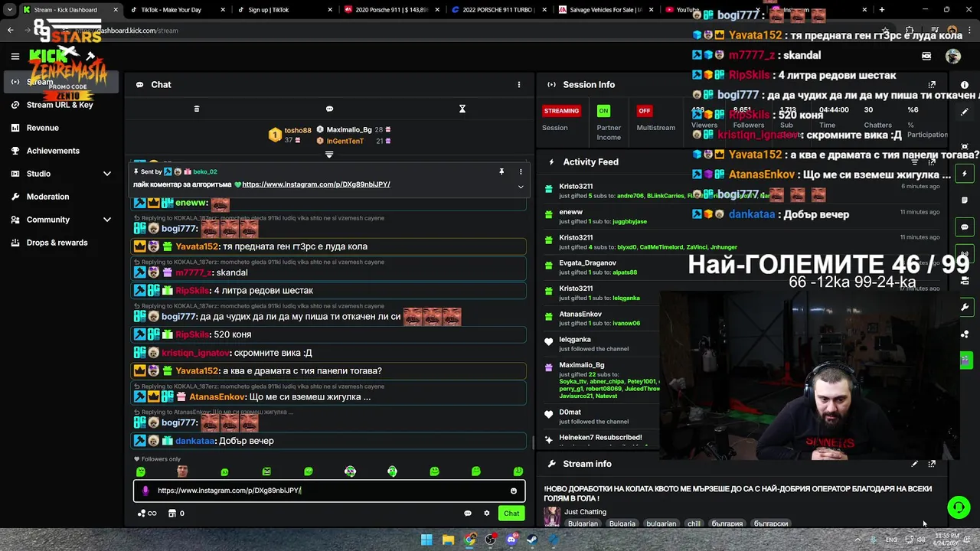Click the chat bubble icon next to gear

click(x=468, y=514)
